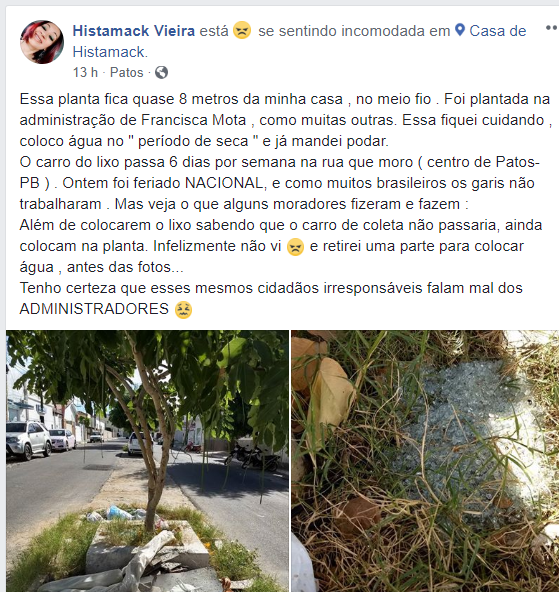Click the sick emoji after ADMINISTRADORES
The width and height of the screenshot is (559, 592).
tap(183, 310)
